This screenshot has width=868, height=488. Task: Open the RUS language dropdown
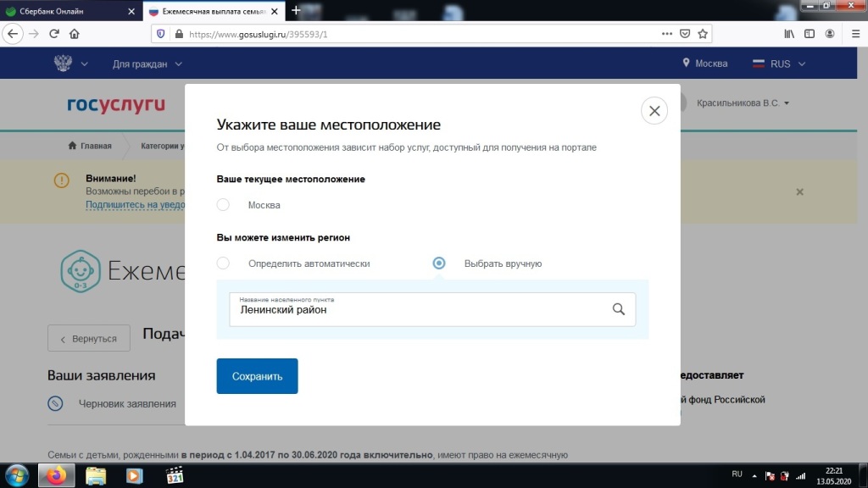pos(779,64)
